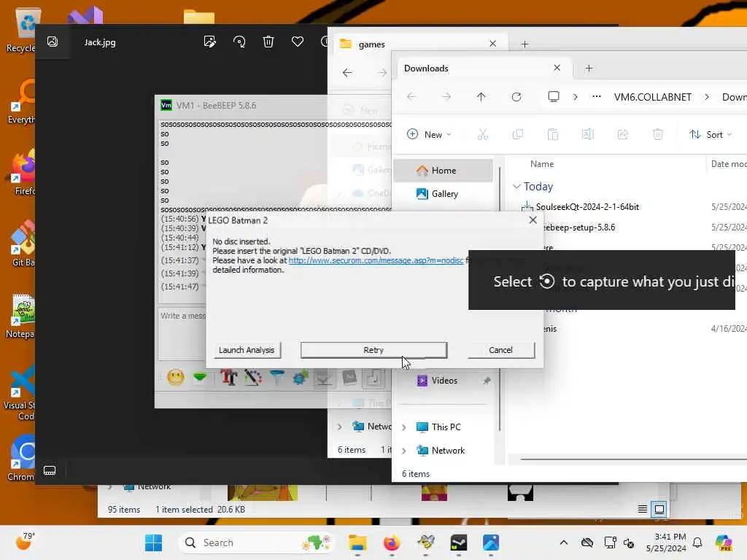Screen dimensions: 747x560
Task: Select the Downloads tab
Action: click(483, 69)
